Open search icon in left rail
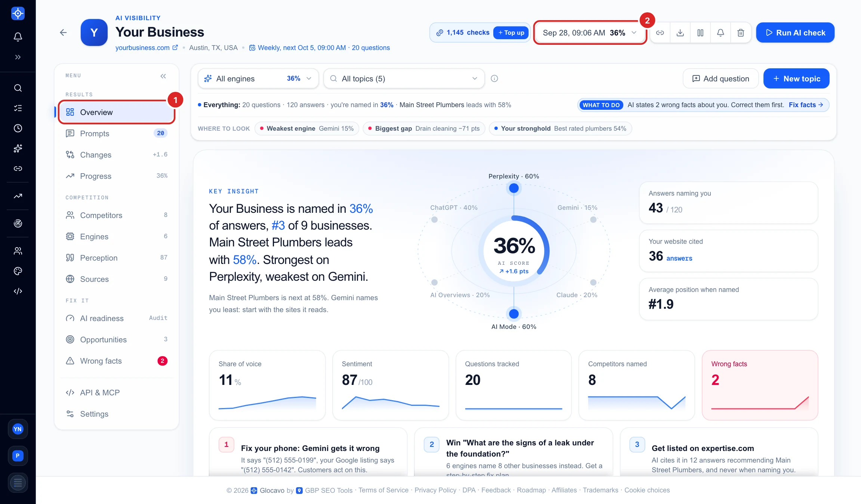Screen dimensions: 861x504 pyautogui.click(x=18, y=88)
